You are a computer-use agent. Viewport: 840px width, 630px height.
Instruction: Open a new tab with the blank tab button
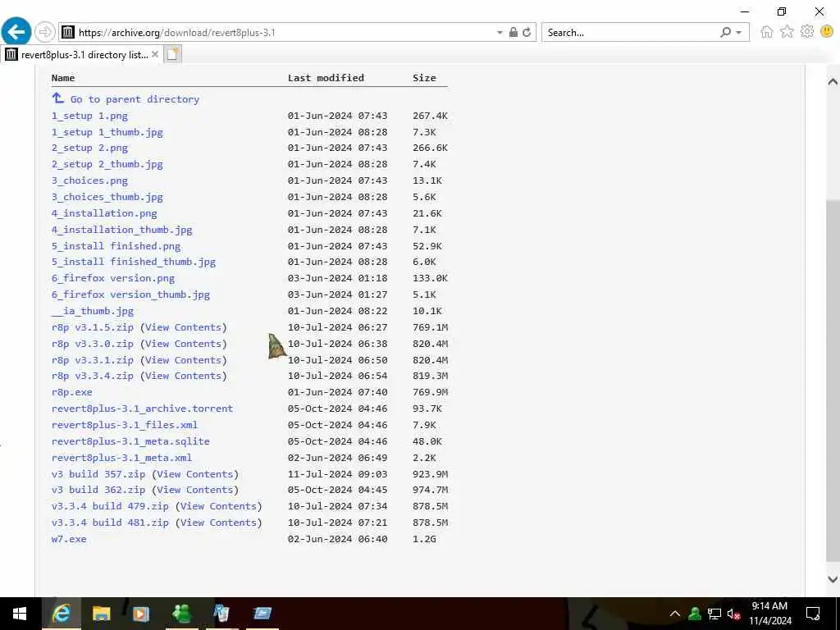point(172,55)
